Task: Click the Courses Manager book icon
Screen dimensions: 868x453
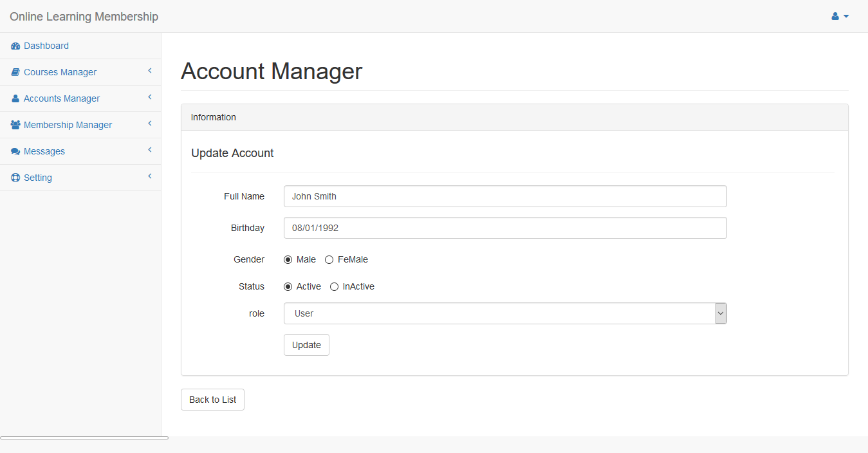Action: coord(15,73)
